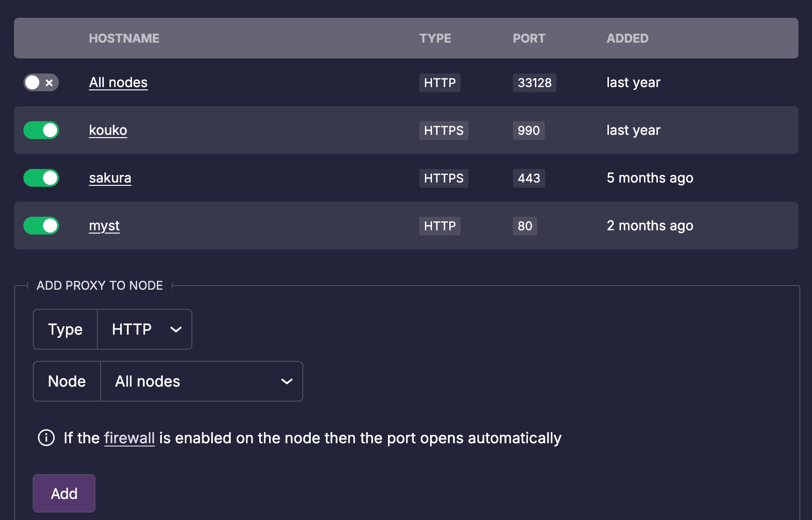Click the info circle icon beside firewall note
The width and height of the screenshot is (812, 520).
(x=46, y=438)
